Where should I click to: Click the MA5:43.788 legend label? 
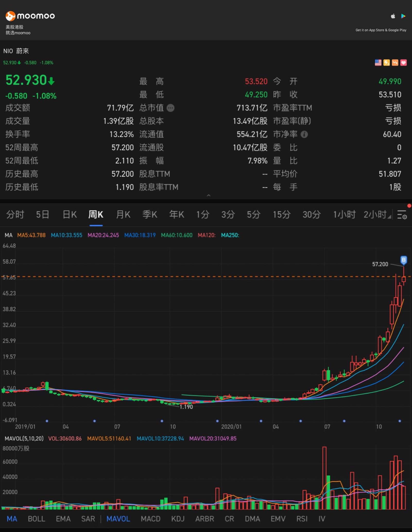point(31,235)
